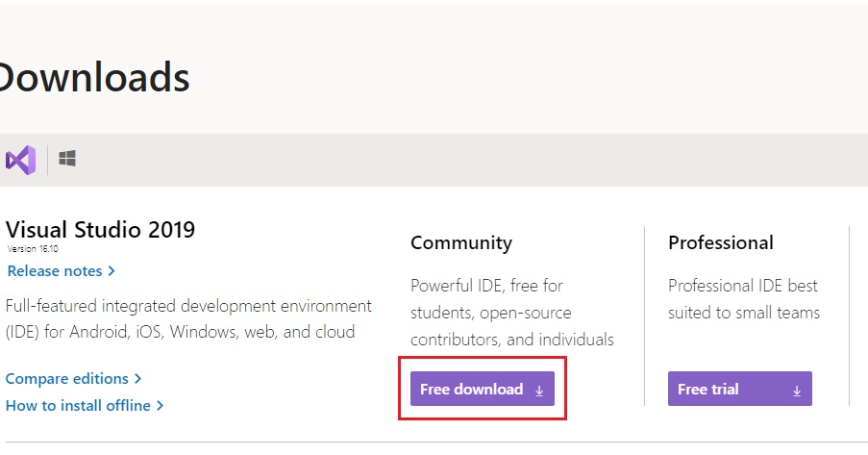Start the Professional Free trial
The image size is (868, 455).
[x=739, y=389]
